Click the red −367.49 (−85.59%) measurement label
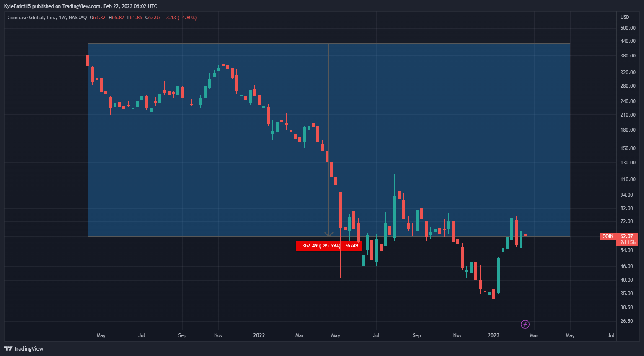 coord(329,246)
